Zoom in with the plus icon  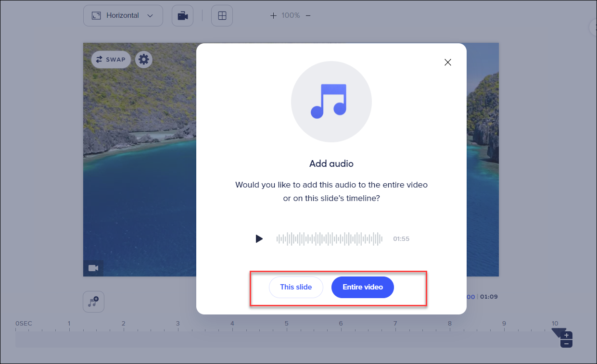(x=273, y=15)
